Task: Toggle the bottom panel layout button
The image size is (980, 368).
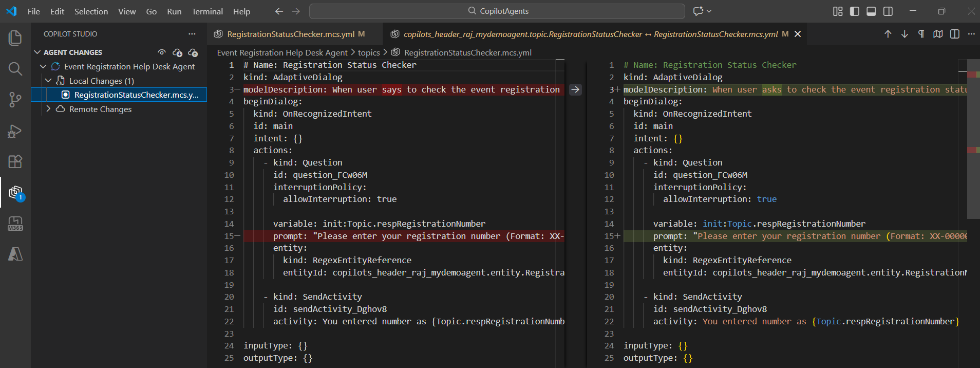Action: coord(871,11)
